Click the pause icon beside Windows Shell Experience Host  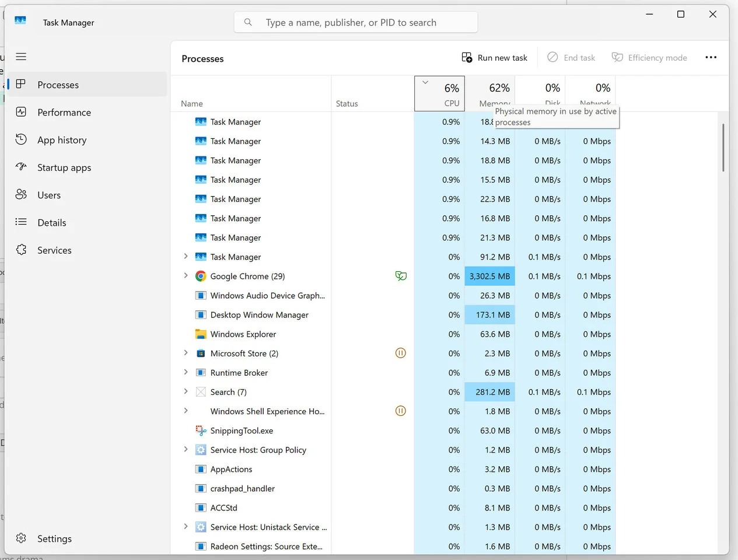[x=401, y=411]
